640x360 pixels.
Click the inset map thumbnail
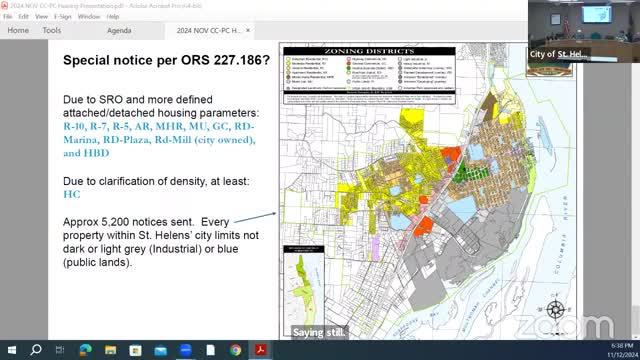(304, 291)
